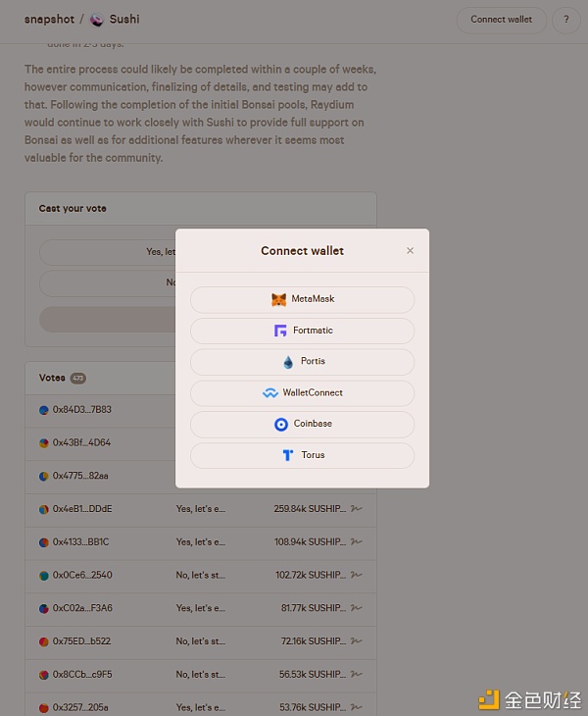
Task: Click 56.53k SUSHIP... vote amount
Action: tap(313, 674)
